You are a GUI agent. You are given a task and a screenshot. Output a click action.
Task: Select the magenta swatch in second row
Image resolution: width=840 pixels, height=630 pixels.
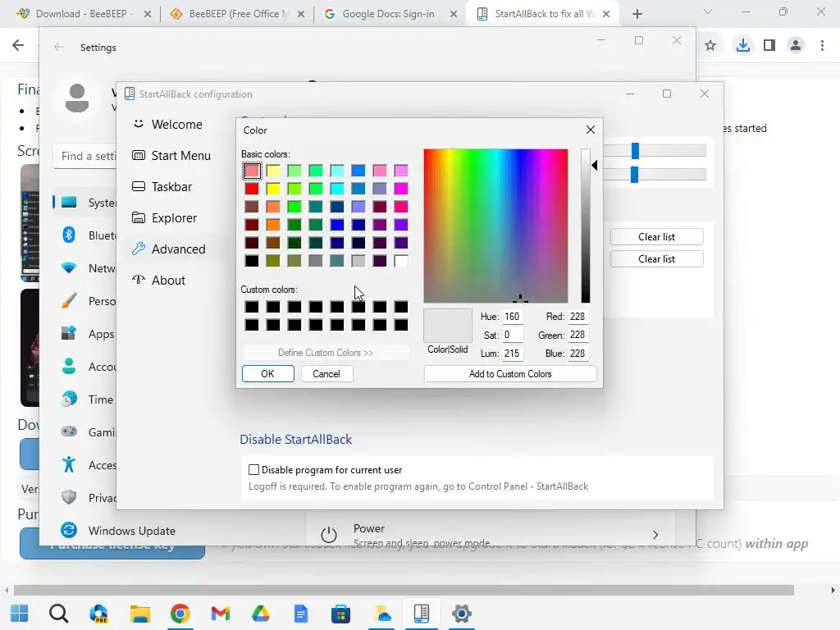click(400, 189)
